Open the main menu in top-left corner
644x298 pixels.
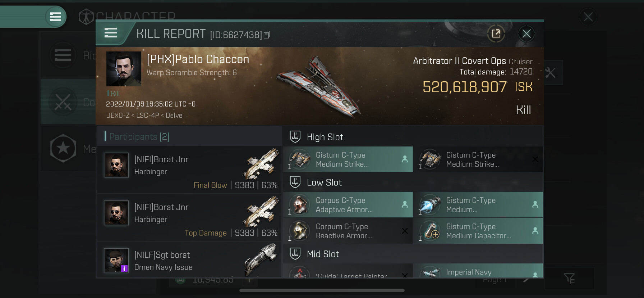coord(55,17)
